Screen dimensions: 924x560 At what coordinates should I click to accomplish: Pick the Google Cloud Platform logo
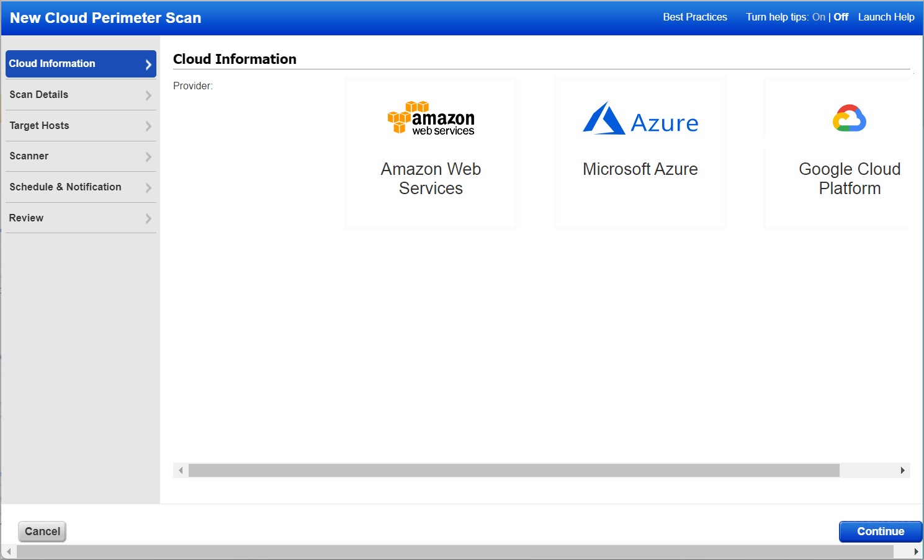click(849, 118)
